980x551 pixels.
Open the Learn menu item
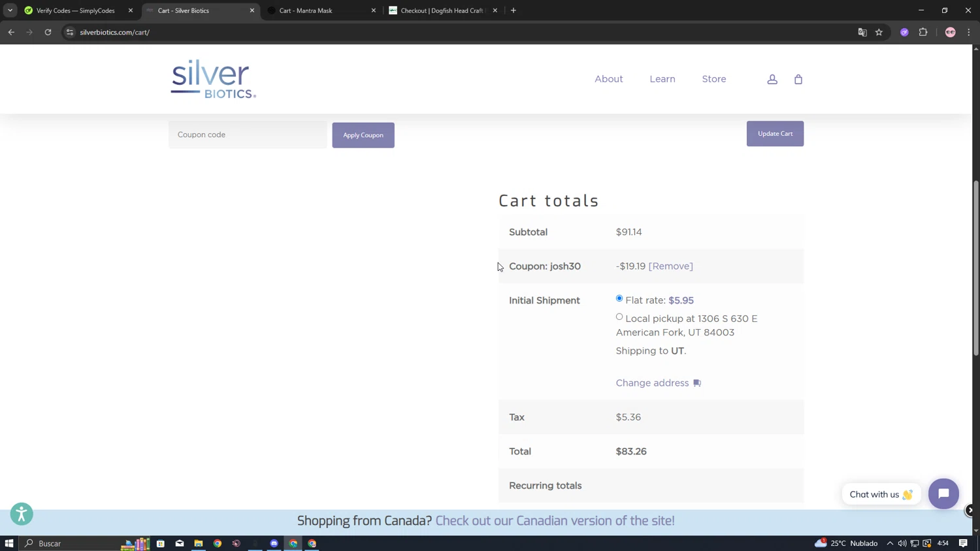pyautogui.click(x=662, y=79)
